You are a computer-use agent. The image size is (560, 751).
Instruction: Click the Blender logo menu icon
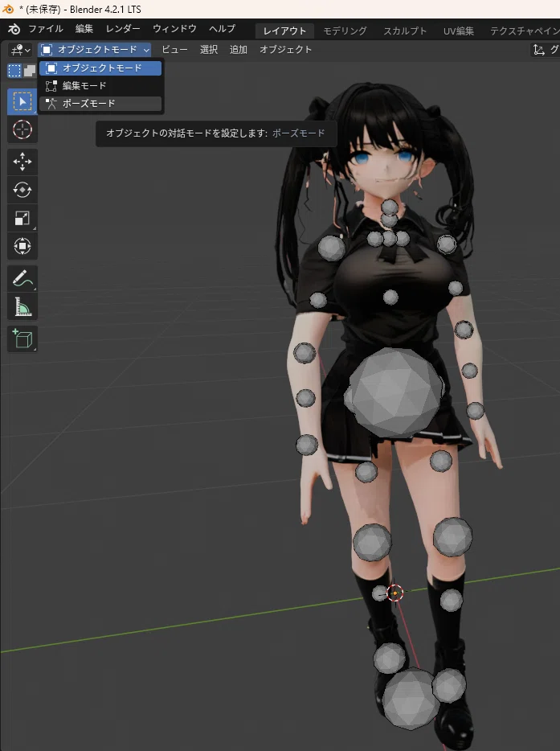pyautogui.click(x=14, y=29)
